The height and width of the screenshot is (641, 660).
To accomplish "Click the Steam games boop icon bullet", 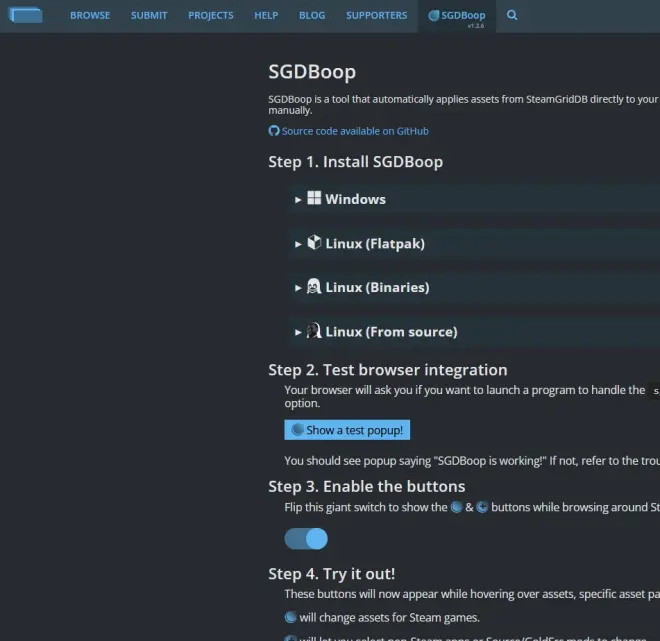I will 290,617.
